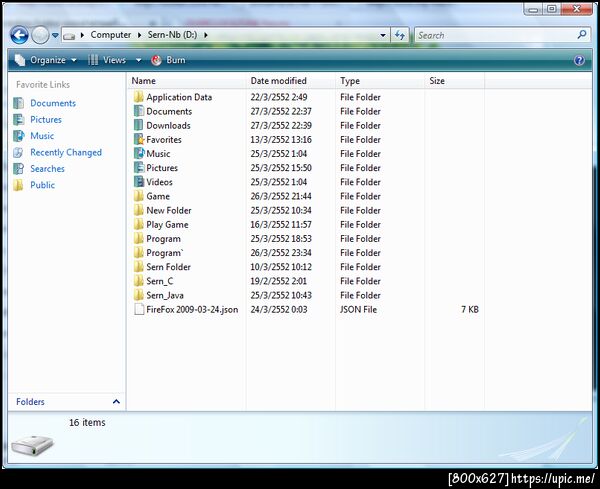Click date 19/2/2552 2:01 cell
600x489 pixels.
(279, 281)
